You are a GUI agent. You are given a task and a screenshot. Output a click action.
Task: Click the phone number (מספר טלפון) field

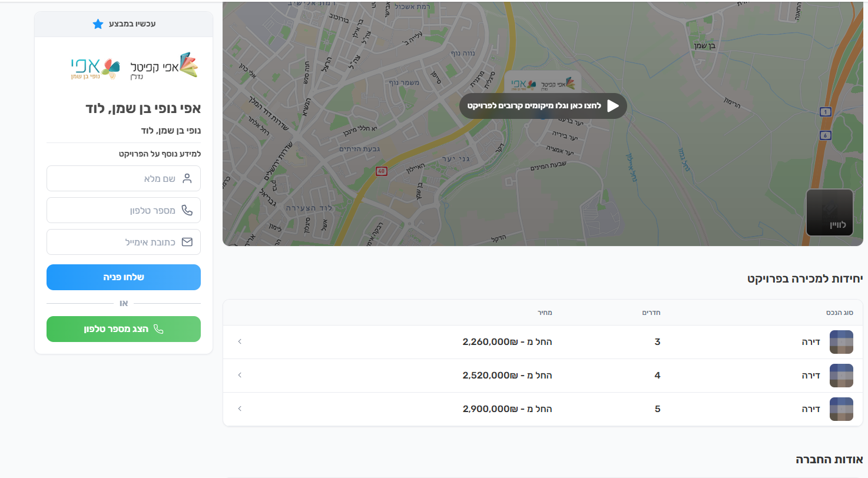pos(124,210)
